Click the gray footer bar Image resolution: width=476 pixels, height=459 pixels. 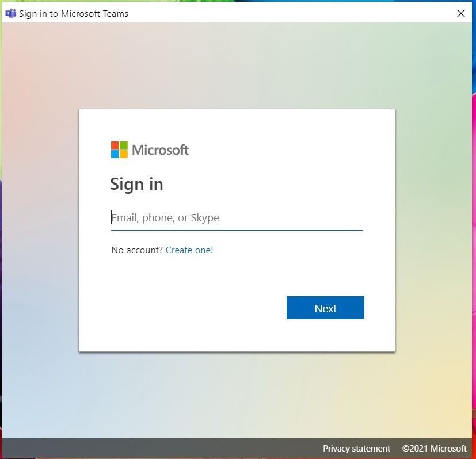click(173, 449)
